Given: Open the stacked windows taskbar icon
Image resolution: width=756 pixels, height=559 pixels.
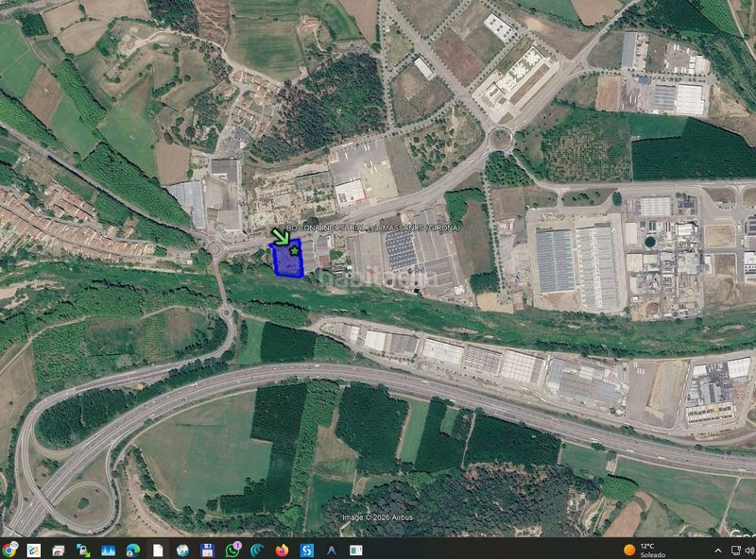Looking at the screenshot, I should pyautogui.click(x=59, y=550).
